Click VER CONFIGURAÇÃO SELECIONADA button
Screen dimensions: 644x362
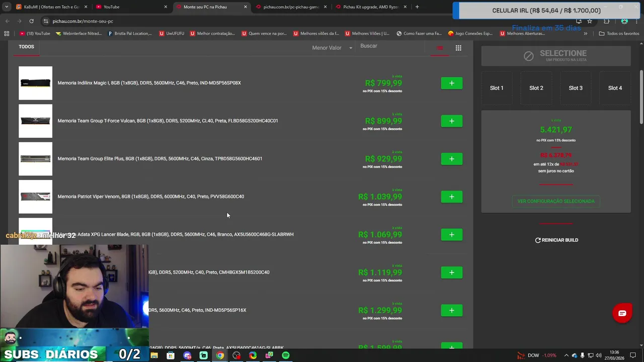[x=556, y=201]
